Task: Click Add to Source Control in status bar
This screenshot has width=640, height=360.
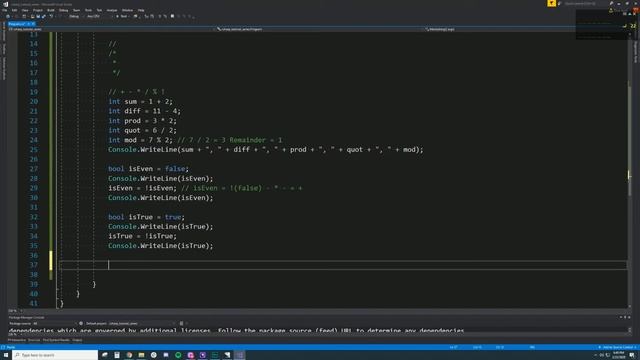Action: coord(617,347)
